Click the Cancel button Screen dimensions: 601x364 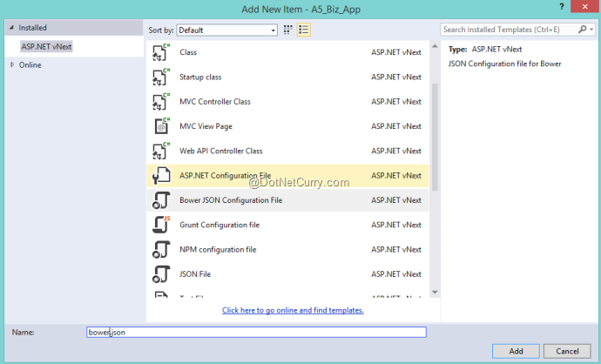567,351
